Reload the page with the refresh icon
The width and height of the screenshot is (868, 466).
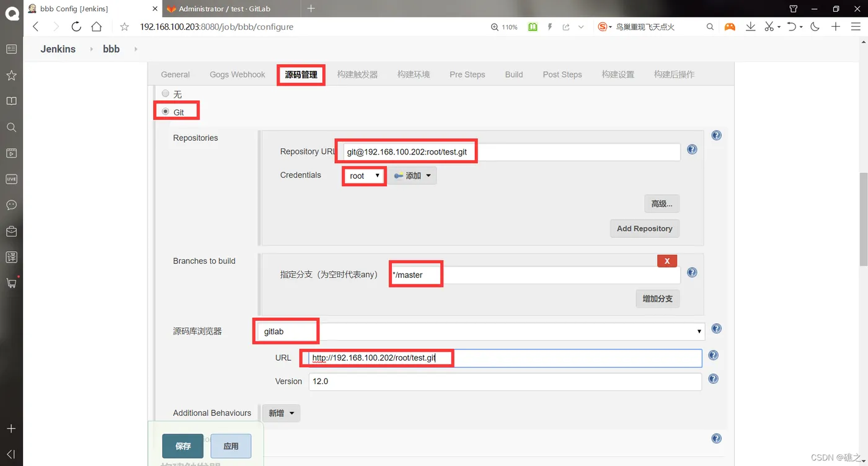76,27
